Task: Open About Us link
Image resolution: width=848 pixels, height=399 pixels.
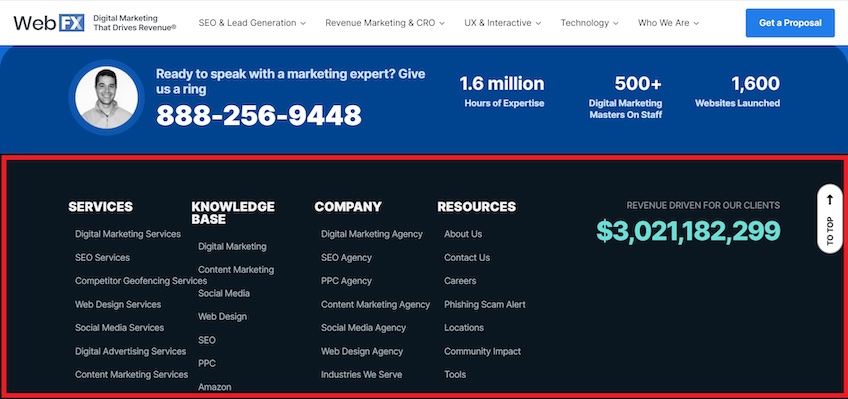Action: (x=463, y=234)
